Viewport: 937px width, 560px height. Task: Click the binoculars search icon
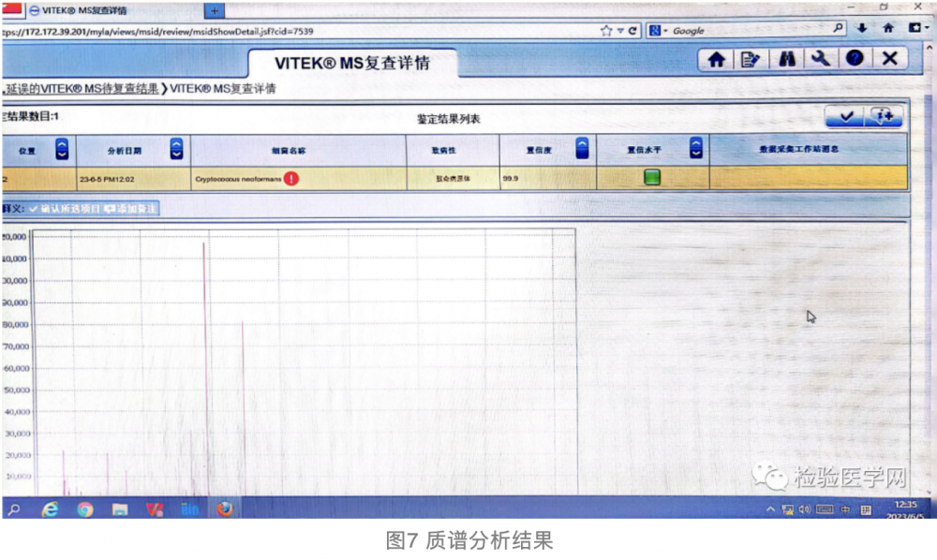point(786,58)
